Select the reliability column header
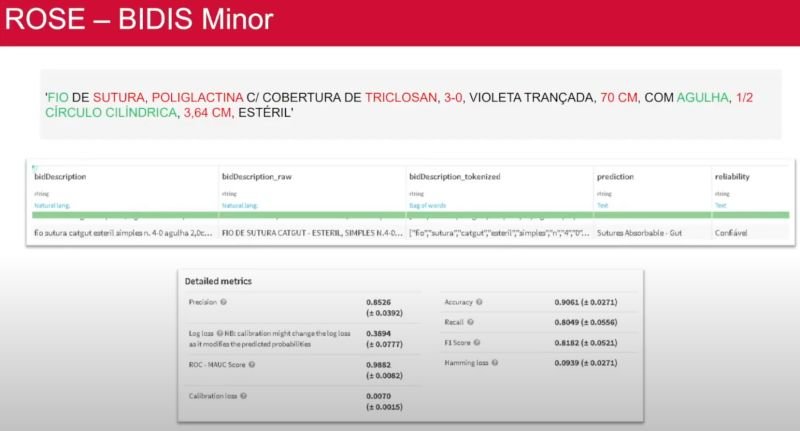 732,176
